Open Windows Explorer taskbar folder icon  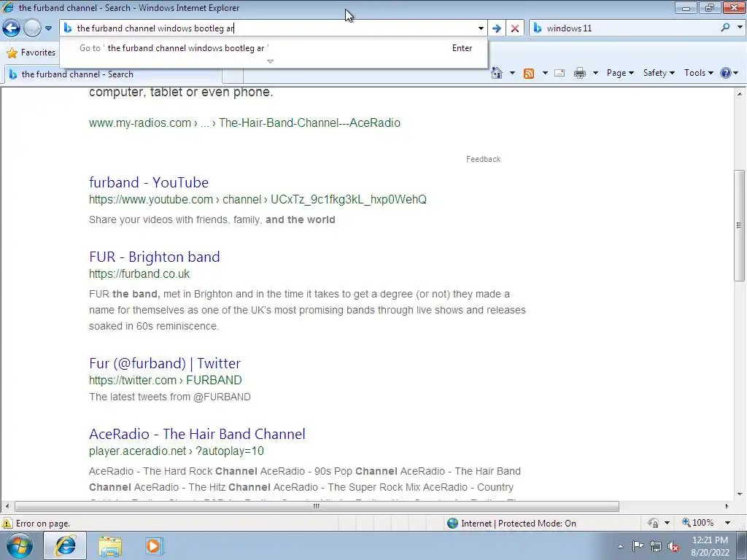(x=110, y=545)
